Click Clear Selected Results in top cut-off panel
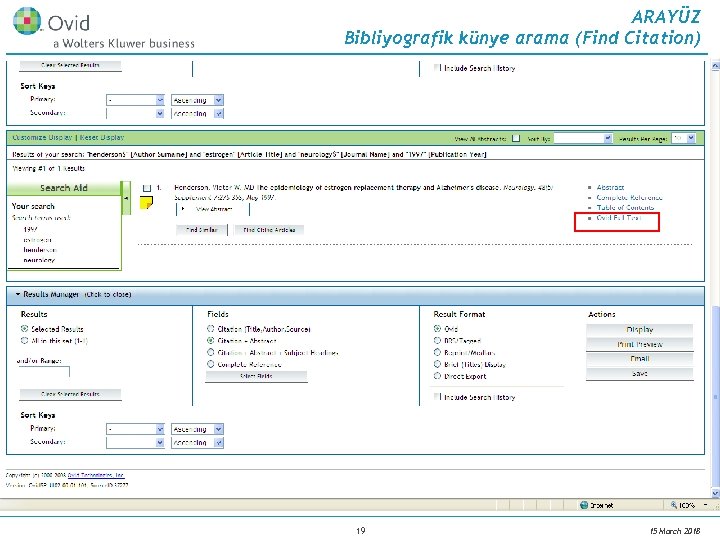720x540 pixels. coord(70,65)
